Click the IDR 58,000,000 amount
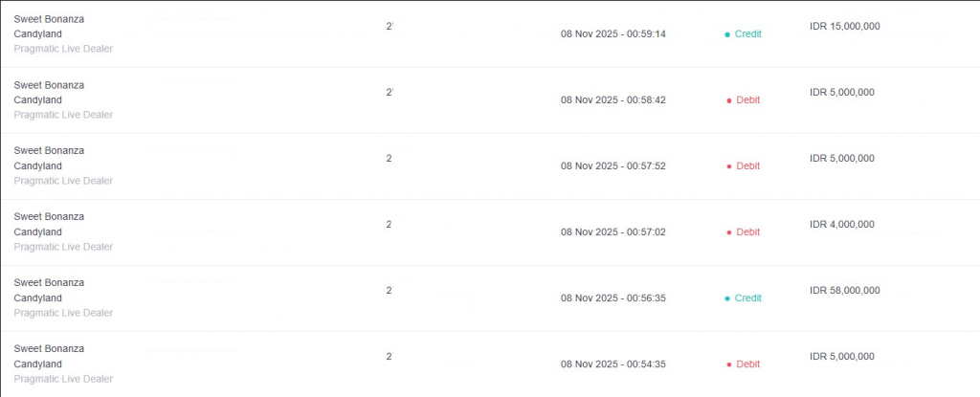The width and height of the screenshot is (980, 397). pos(844,291)
